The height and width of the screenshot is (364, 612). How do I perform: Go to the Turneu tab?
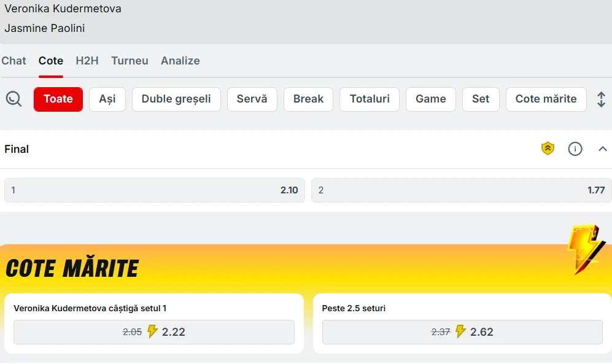coord(130,61)
